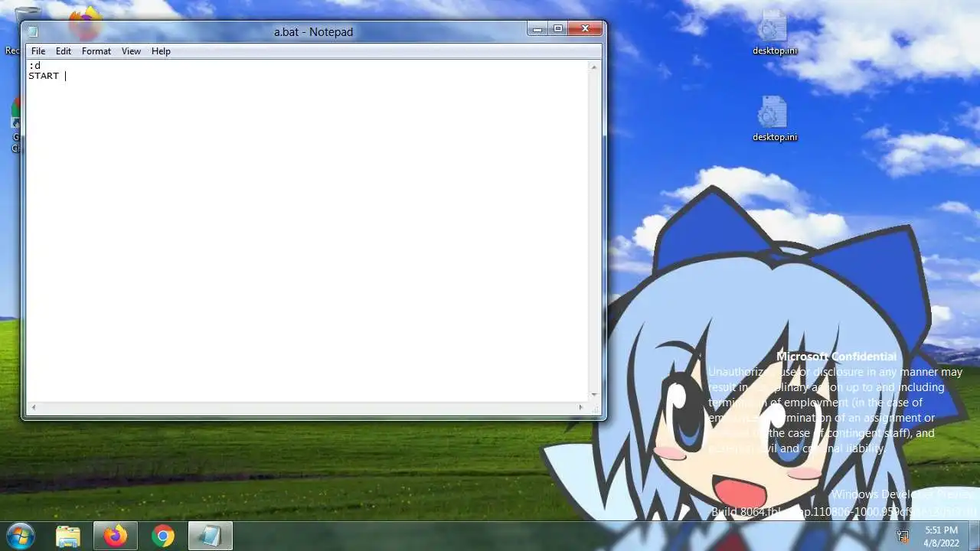Open the clock showing 5:51 PM
The image size is (980, 551).
point(941,536)
